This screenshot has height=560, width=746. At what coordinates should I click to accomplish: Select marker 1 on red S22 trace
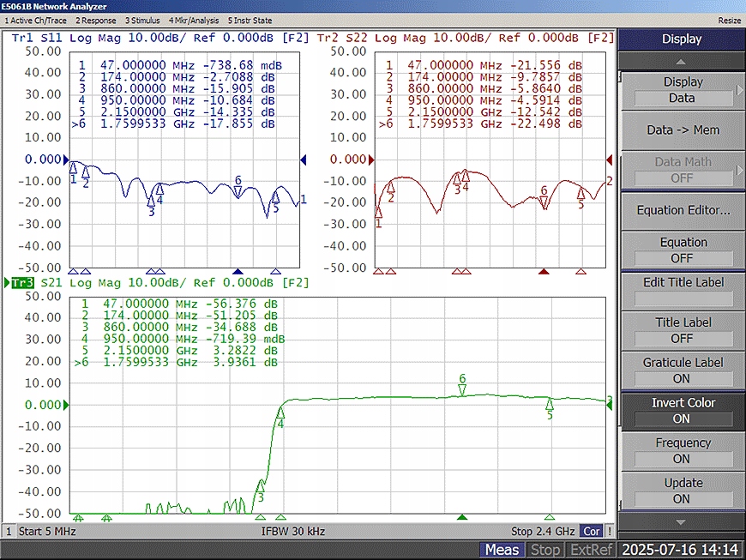pyautogui.click(x=378, y=212)
